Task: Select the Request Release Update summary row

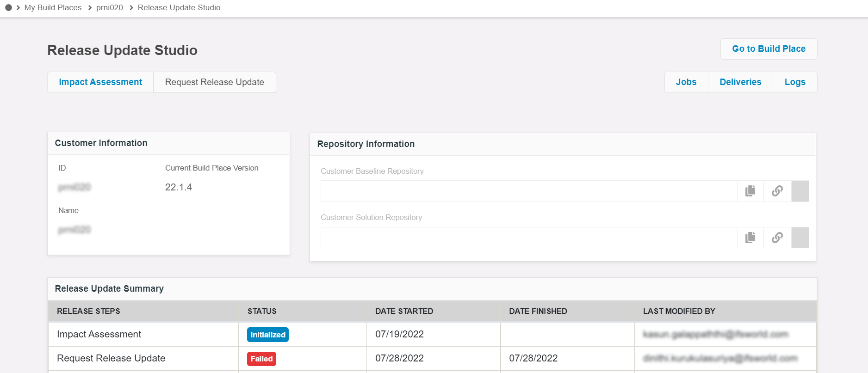Action: pos(111,358)
